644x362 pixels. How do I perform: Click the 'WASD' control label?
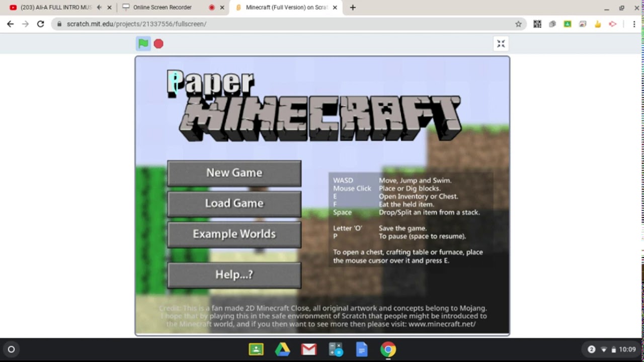coord(343,180)
